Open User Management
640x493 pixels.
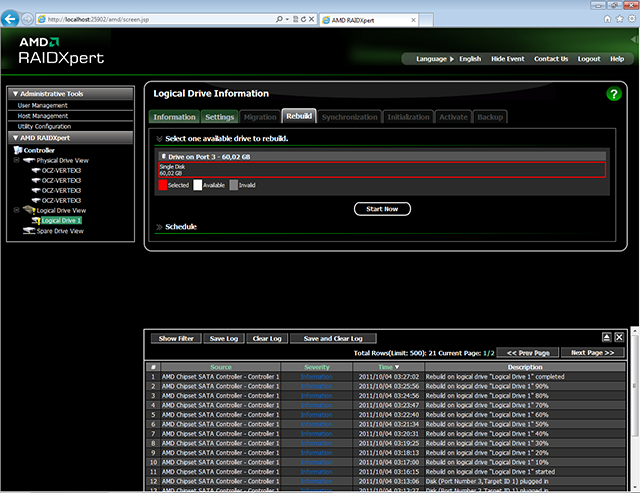(42, 105)
